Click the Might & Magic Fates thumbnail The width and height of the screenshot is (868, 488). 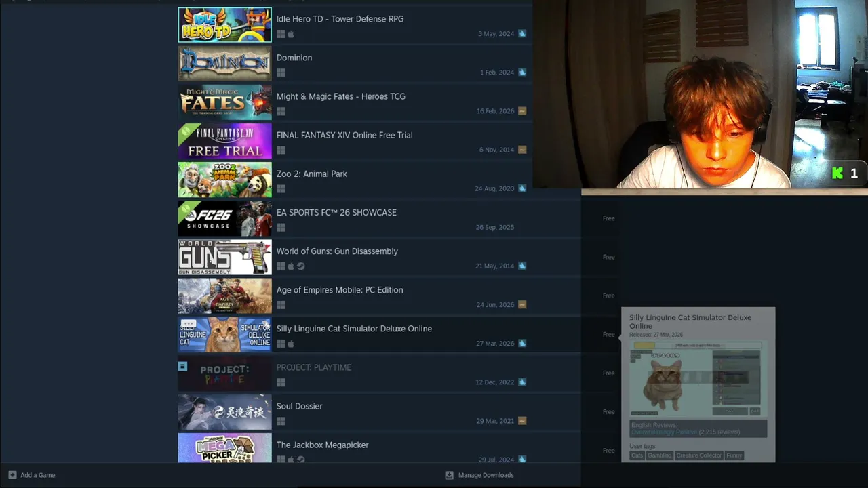pyautogui.click(x=224, y=102)
